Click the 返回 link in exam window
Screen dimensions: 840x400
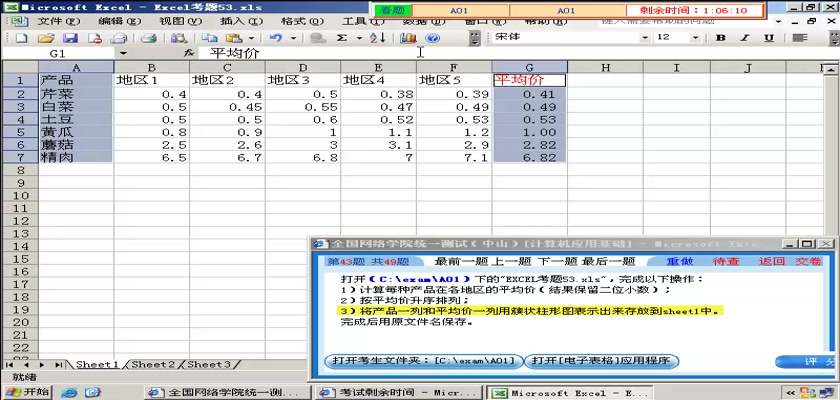772,262
